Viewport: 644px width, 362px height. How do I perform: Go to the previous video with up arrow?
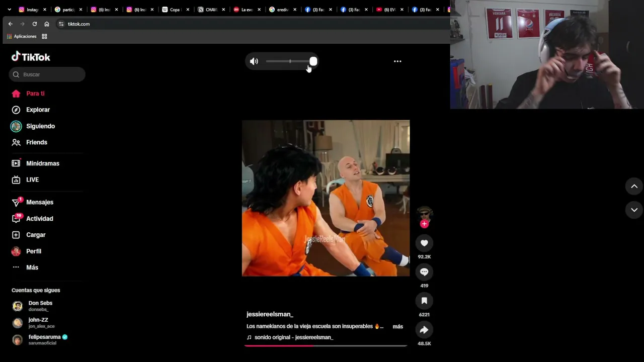(634, 187)
